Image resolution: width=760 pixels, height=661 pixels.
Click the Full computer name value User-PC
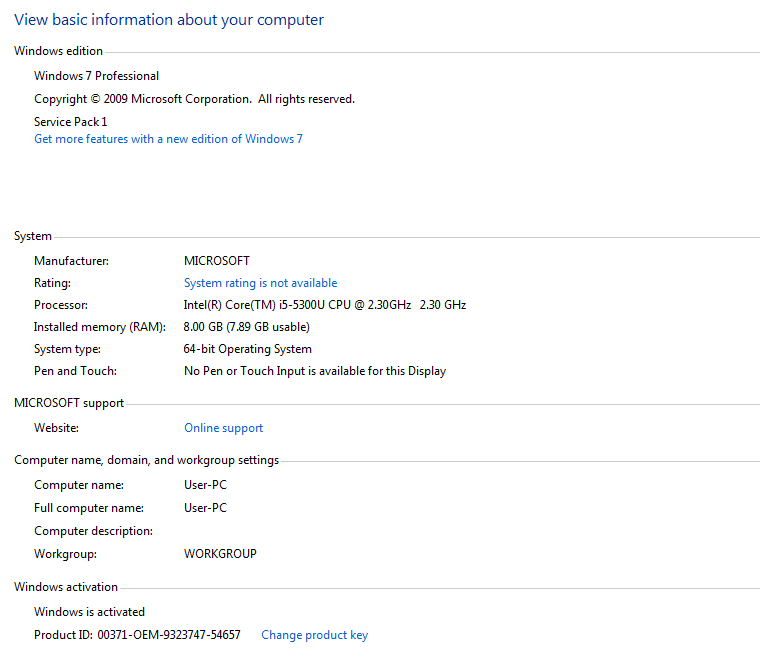click(x=206, y=508)
